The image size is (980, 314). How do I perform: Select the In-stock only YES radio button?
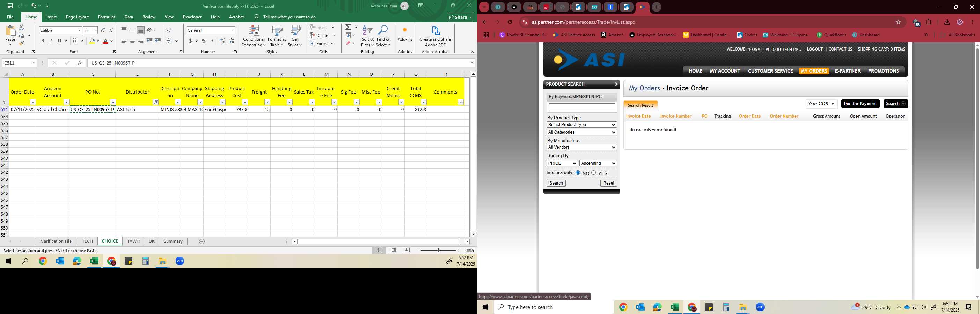(x=593, y=173)
